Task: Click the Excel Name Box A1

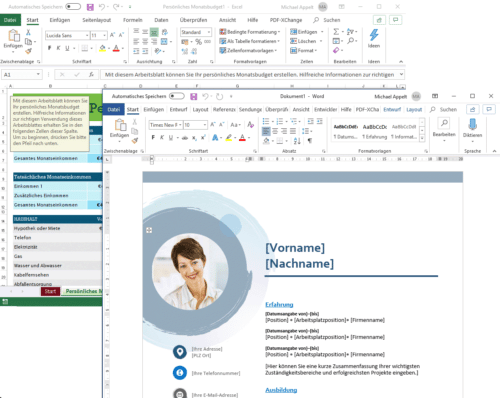Action: tap(22, 74)
